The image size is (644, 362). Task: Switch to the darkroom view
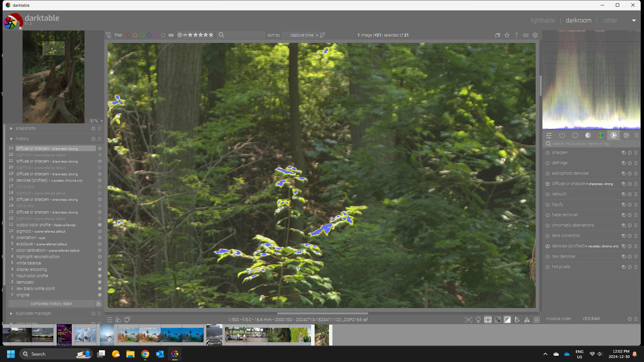[x=579, y=20]
